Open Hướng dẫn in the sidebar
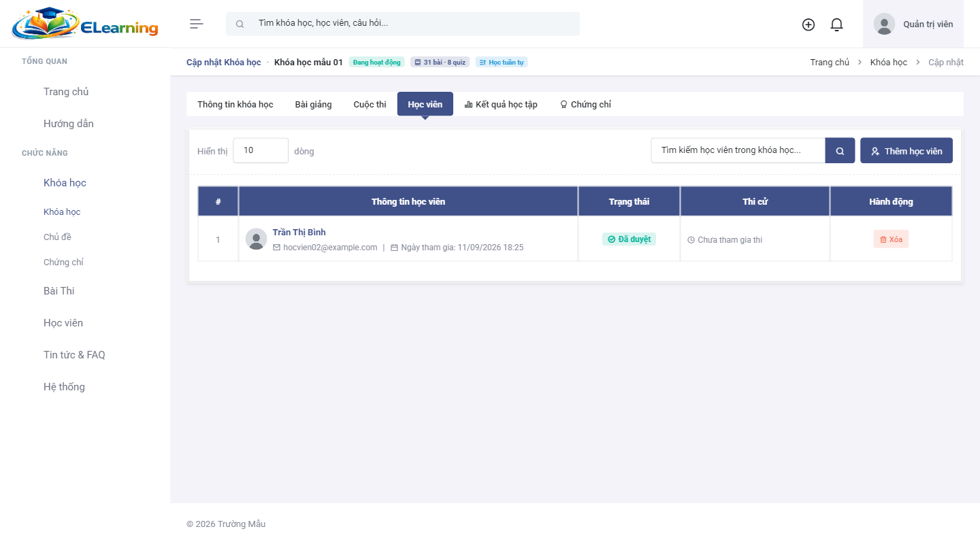Image resolution: width=980 pixels, height=544 pixels. point(69,124)
